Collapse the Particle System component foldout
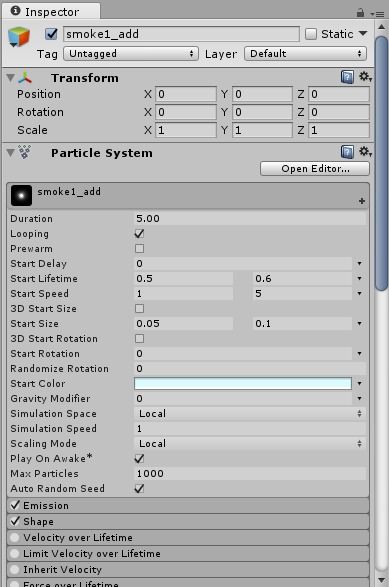This screenshot has height=587, width=389. click(x=11, y=153)
